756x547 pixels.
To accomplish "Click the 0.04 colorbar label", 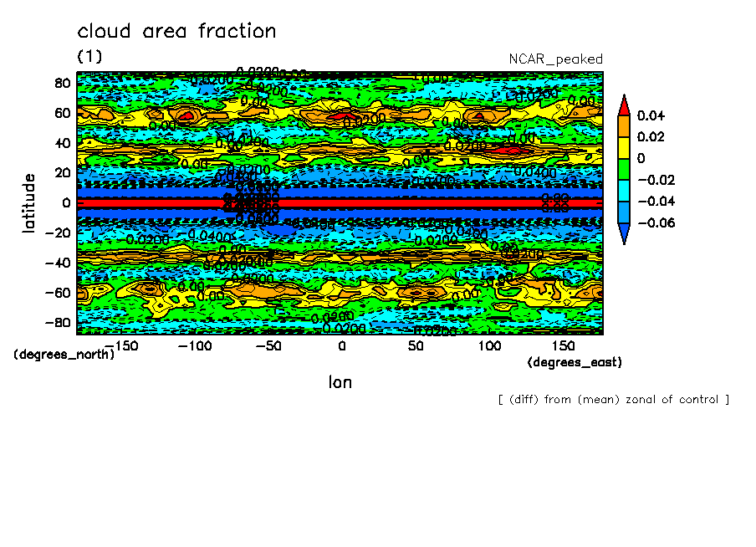I will [x=651, y=115].
